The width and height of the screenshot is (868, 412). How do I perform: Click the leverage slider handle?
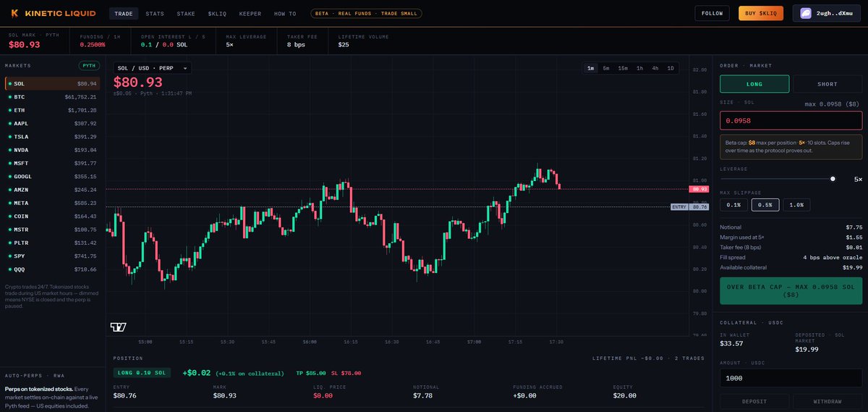tap(833, 178)
